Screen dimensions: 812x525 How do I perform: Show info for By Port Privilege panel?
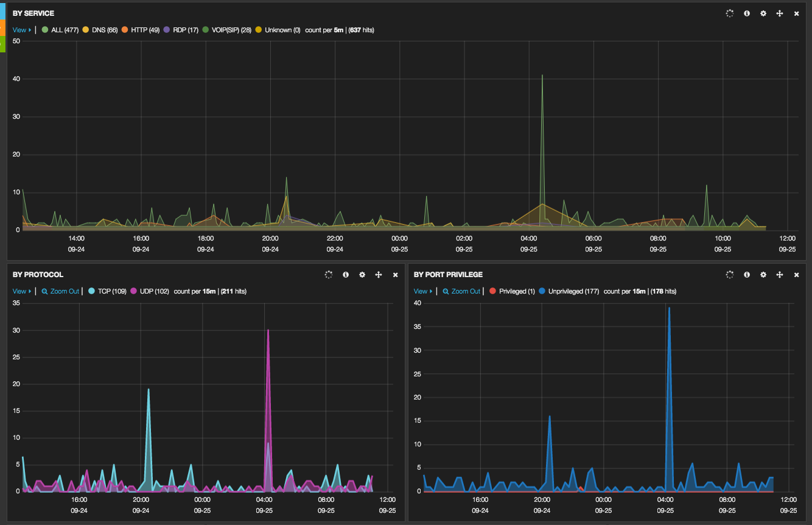[x=746, y=275]
